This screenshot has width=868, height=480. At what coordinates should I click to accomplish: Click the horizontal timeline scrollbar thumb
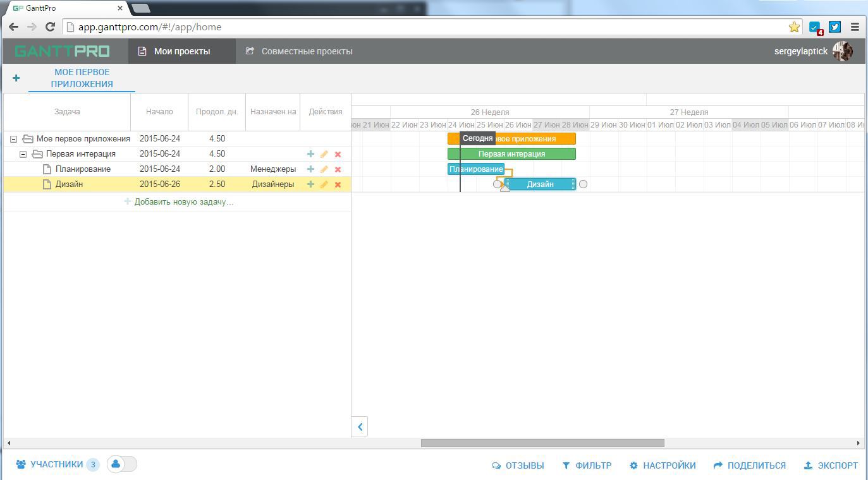(x=542, y=443)
